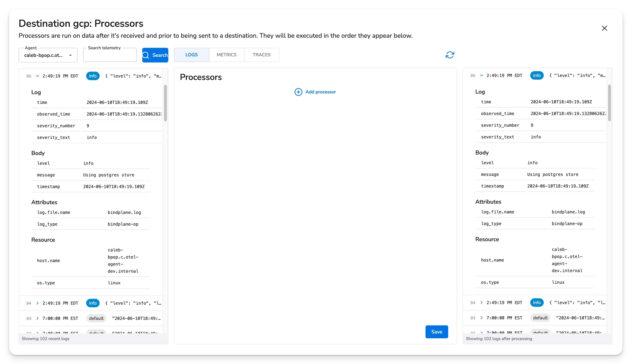The width and height of the screenshot is (632, 364).
Task: Collapse log entry 95 in left panel
Action: tap(38, 76)
